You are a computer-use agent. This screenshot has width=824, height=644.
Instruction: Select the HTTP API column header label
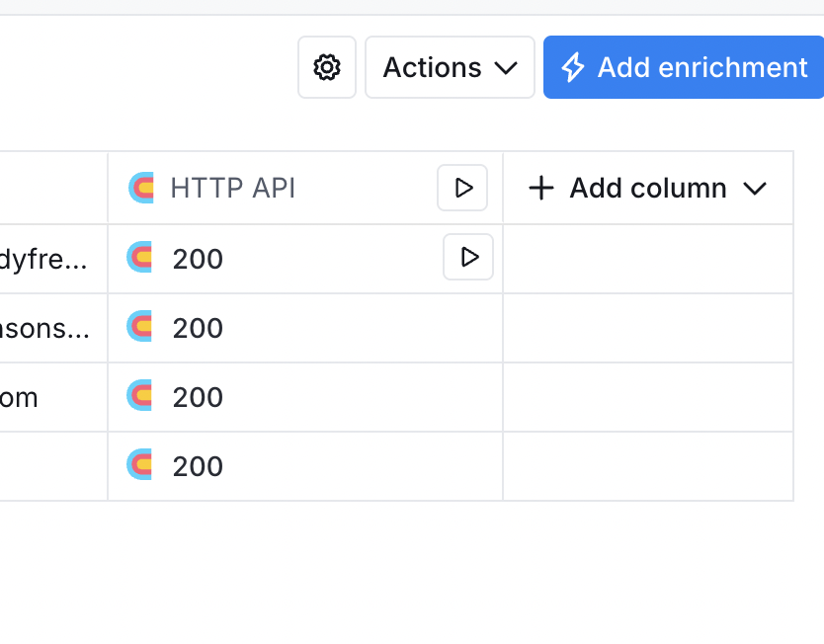(233, 188)
